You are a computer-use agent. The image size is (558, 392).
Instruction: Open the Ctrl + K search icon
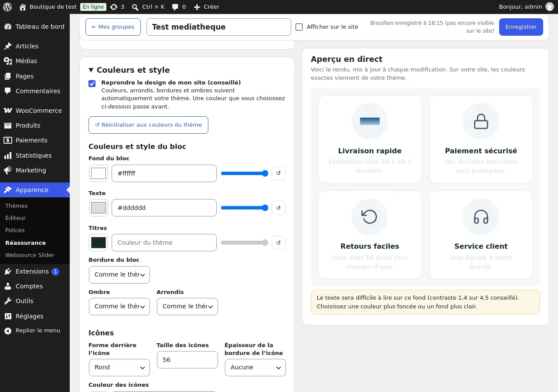pyautogui.click(x=135, y=7)
